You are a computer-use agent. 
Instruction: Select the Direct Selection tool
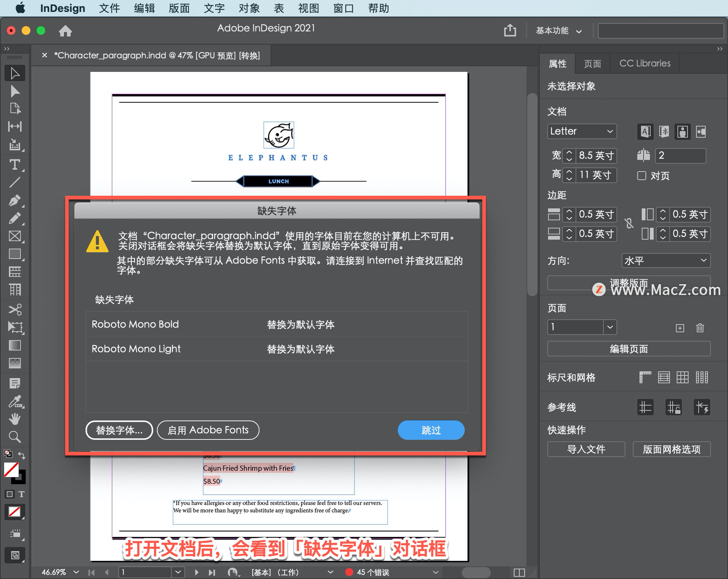click(x=15, y=91)
